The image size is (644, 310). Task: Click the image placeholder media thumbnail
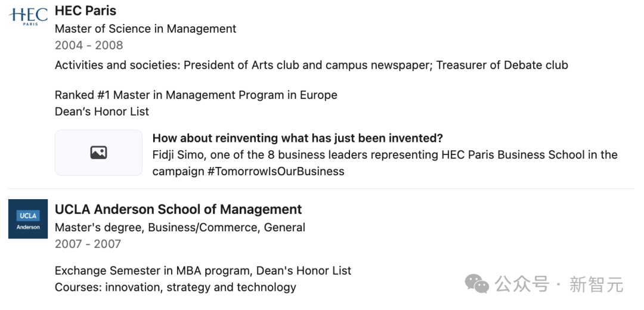coord(98,153)
